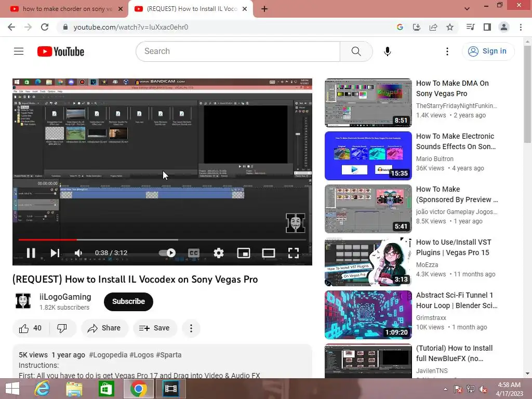Like the video with 40 likes

[x=31, y=328]
